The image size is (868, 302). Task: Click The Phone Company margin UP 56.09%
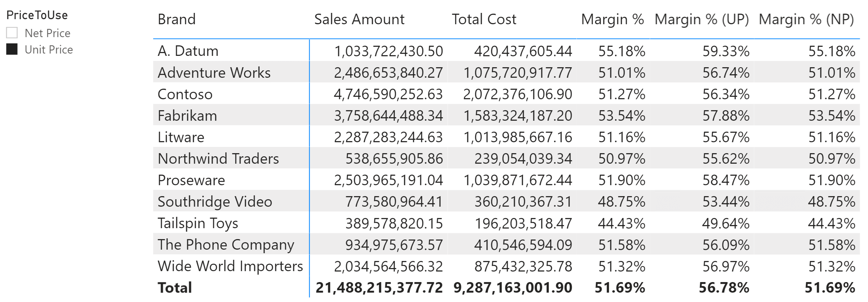point(726,245)
